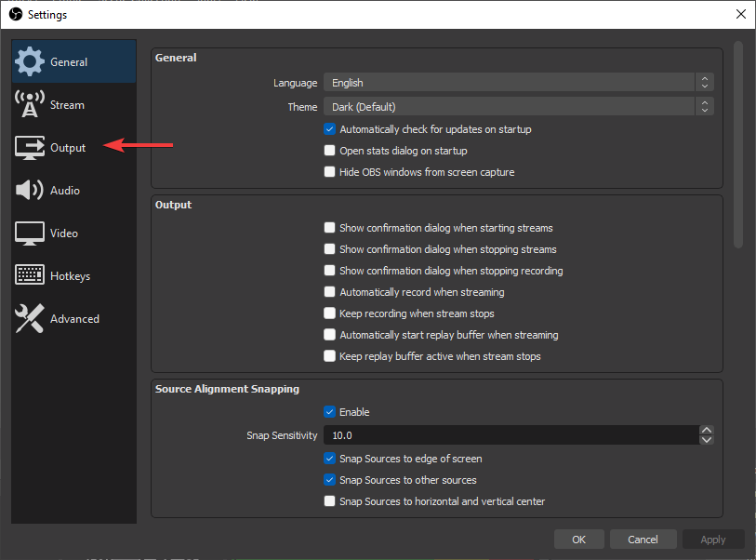This screenshot has height=560, width=756.
Task: Expand the Theme dropdown
Action: point(518,107)
